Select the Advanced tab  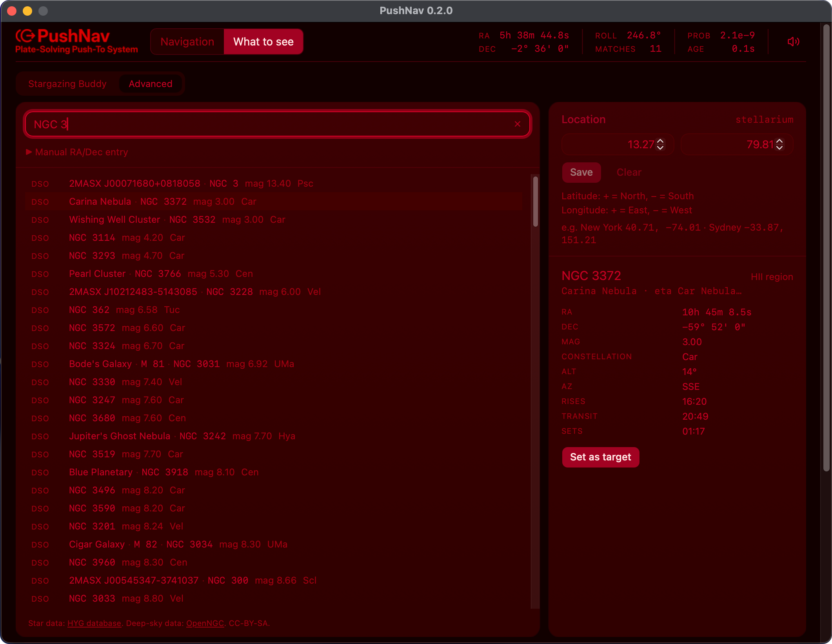(x=151, y=84)
